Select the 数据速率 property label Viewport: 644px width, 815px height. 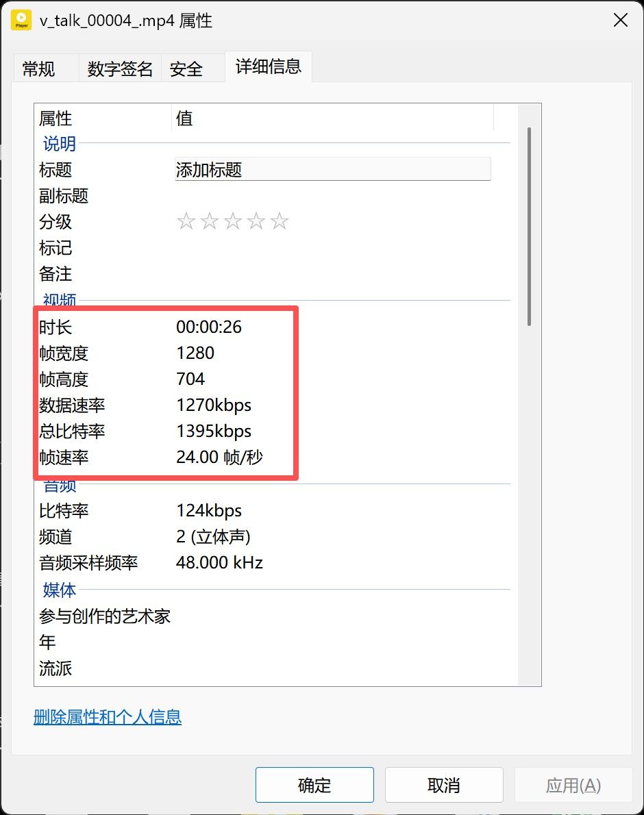pyautogui.click(x=72, y=405)
